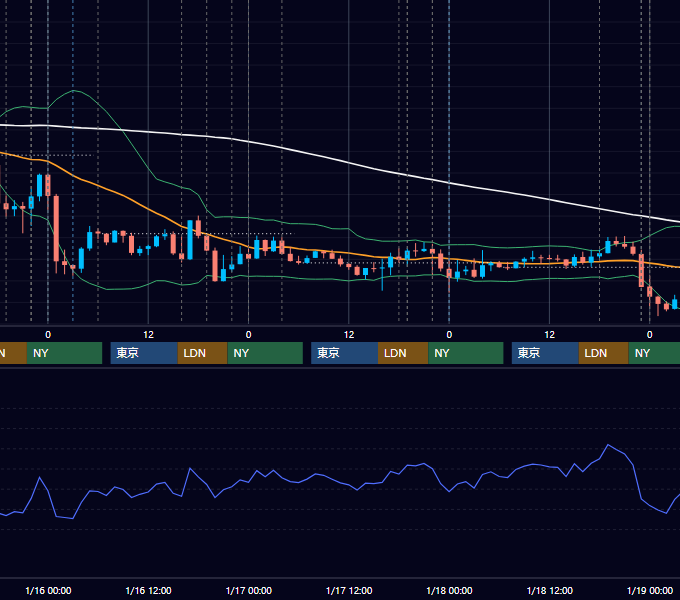Select the LDN session block on 1/16
The width and height of the screenshot is (680, 600).
point(203,353)
